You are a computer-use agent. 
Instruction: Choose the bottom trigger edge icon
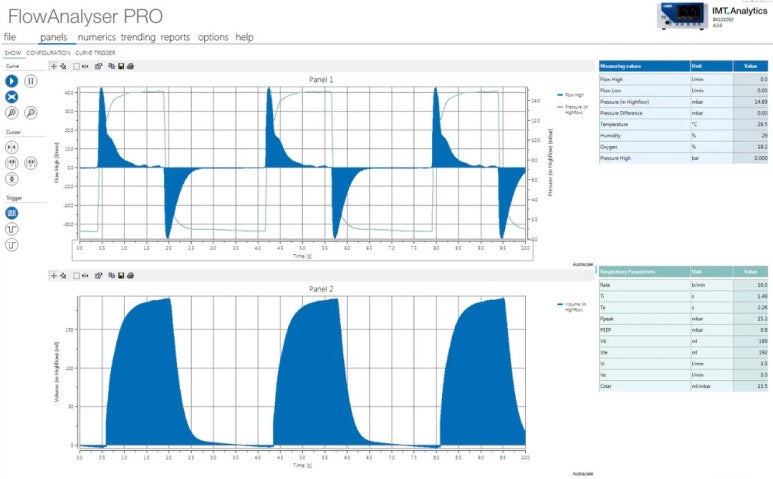click(x=12, y=244)
